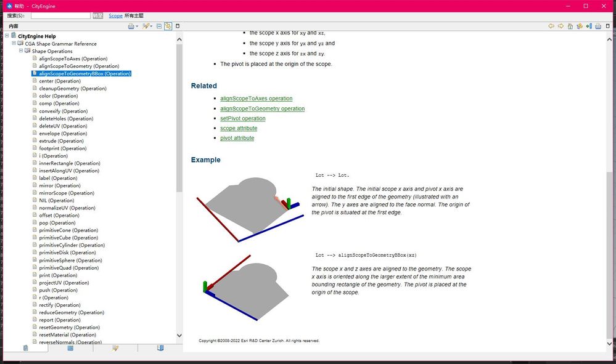Print the page from the content toolbar

pyautogui.click(x=598, y=26)
